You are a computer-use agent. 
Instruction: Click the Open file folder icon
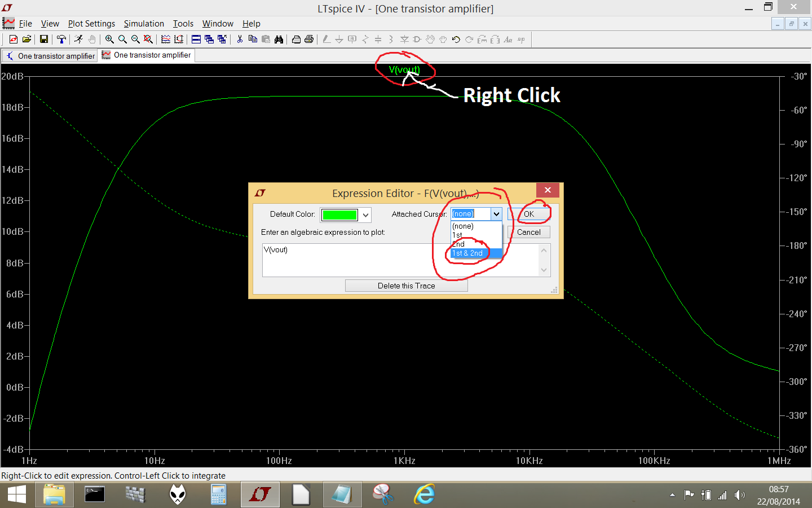point(27,40)
